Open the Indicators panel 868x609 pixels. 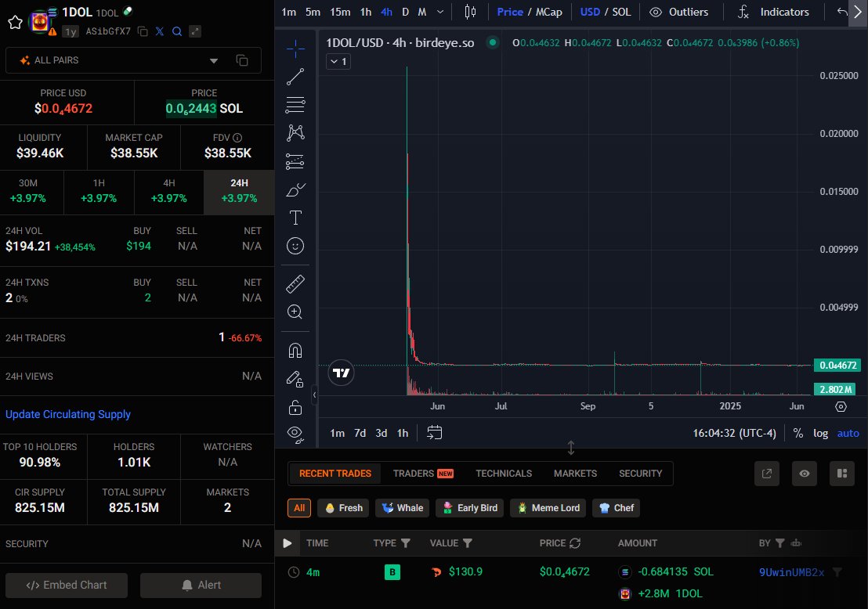(x=774, y=12)
